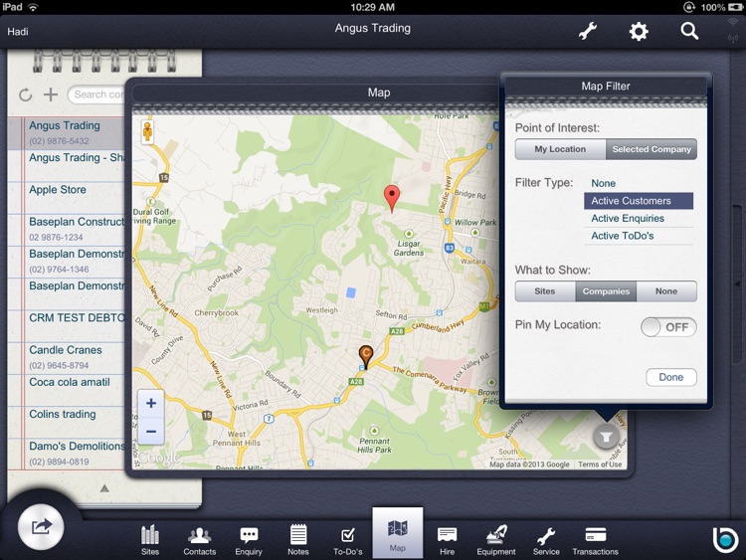746x560 pixels.
Task: Tap the orange C company pin
Action: click(x=365, y=357)
